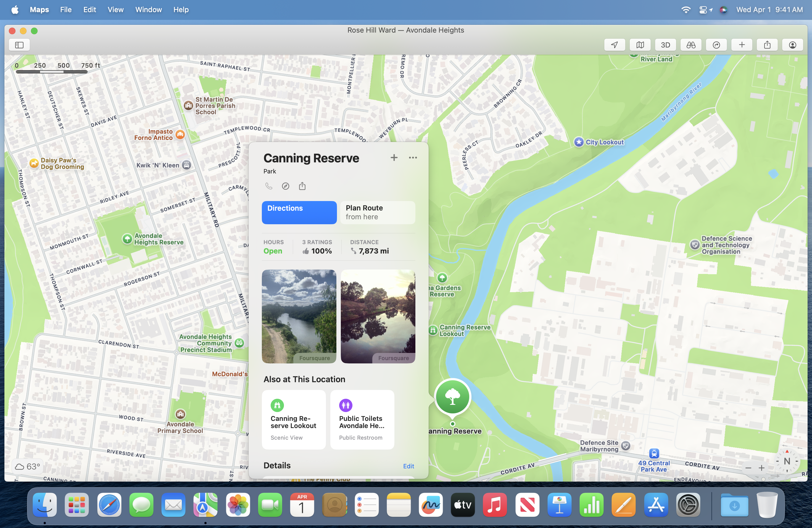The width and height of the screenshot is (812, 528).
Task: Click the Edit link beside Details
Action: (408, 466)
